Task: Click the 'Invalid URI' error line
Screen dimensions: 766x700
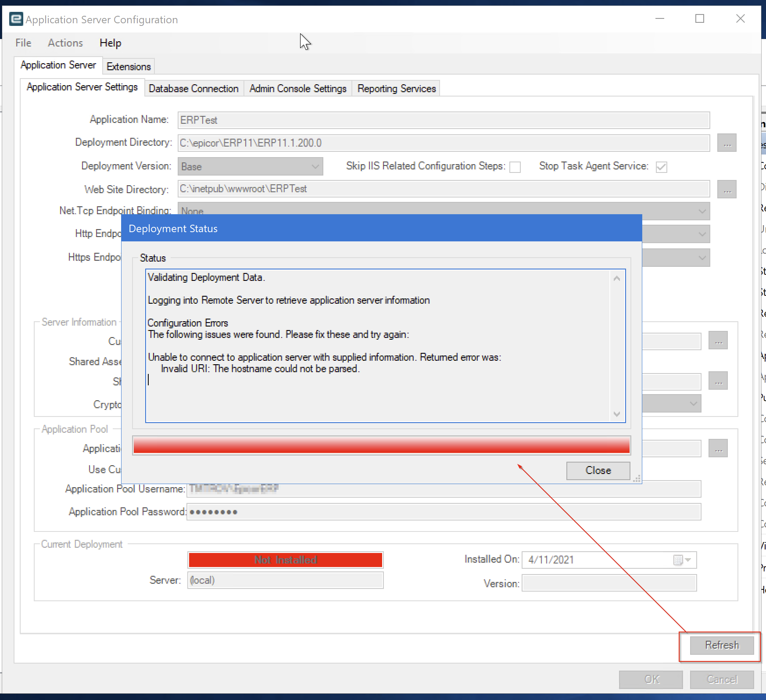Action: pyautogui.click(x=260, y=369)
